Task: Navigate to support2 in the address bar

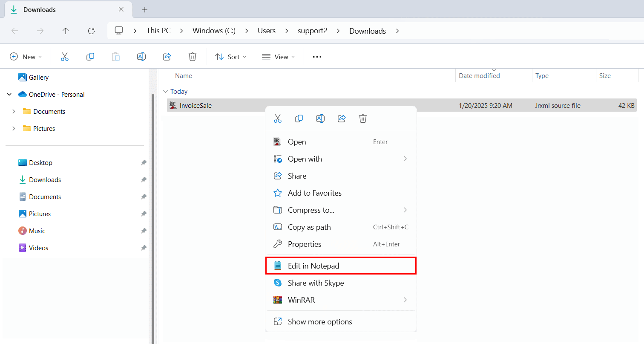Action: [x=312, y=31]
